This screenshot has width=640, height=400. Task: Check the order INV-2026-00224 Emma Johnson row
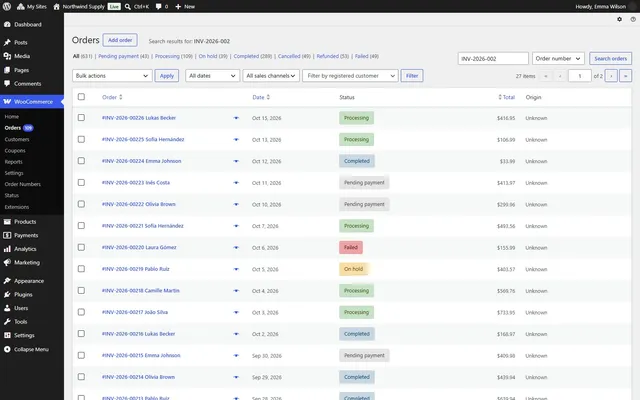coord(81,161)
